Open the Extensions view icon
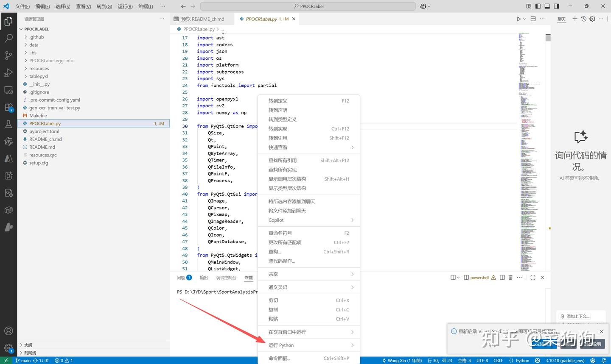This screenshot has height=364, width=611. coord(8,107)
